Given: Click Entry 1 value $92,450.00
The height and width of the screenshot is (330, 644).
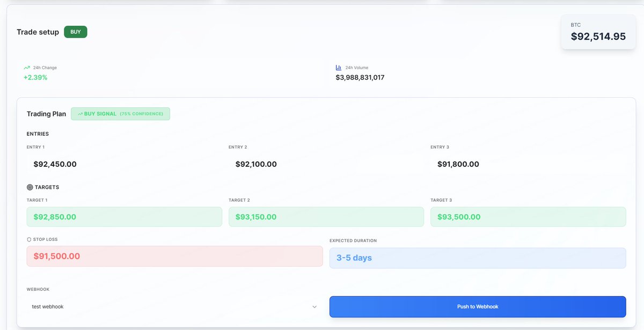Looking at the screenshot, I should coord(55,164).
